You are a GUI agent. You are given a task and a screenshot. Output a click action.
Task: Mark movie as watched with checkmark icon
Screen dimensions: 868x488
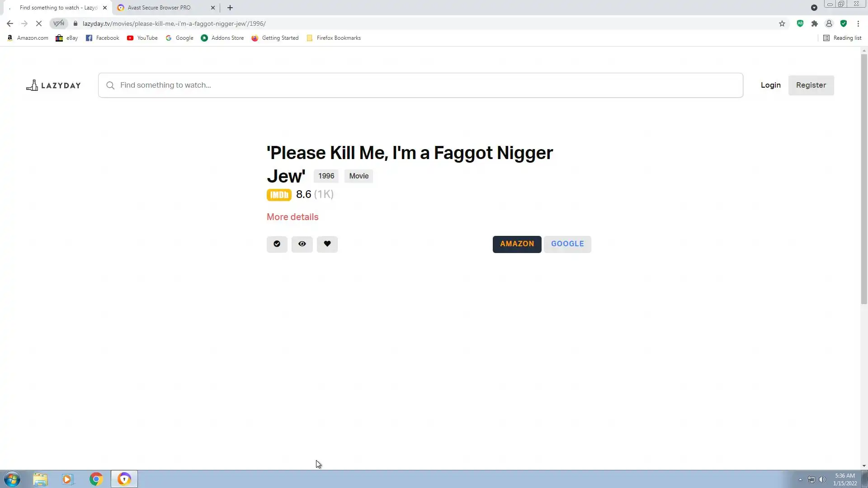coord(277,244)
